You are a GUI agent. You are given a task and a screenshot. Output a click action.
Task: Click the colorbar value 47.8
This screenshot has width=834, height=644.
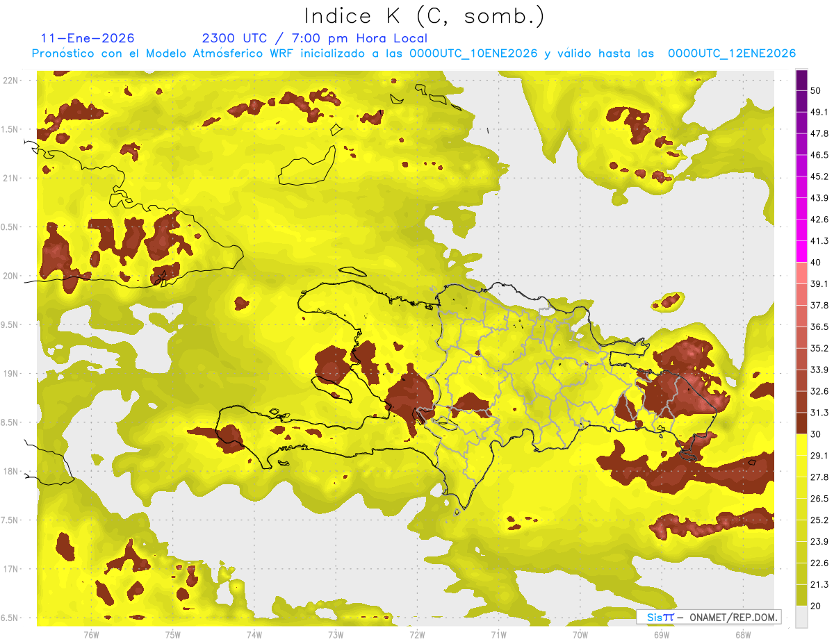tap(819, 133)
